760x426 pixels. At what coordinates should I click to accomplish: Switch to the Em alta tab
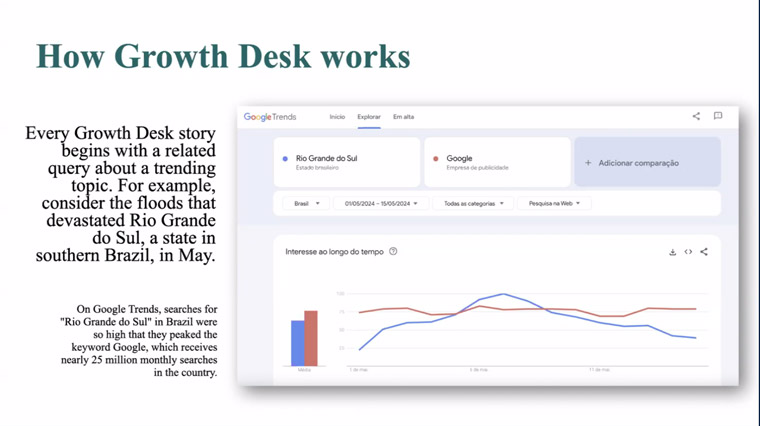tap(403, 117)
